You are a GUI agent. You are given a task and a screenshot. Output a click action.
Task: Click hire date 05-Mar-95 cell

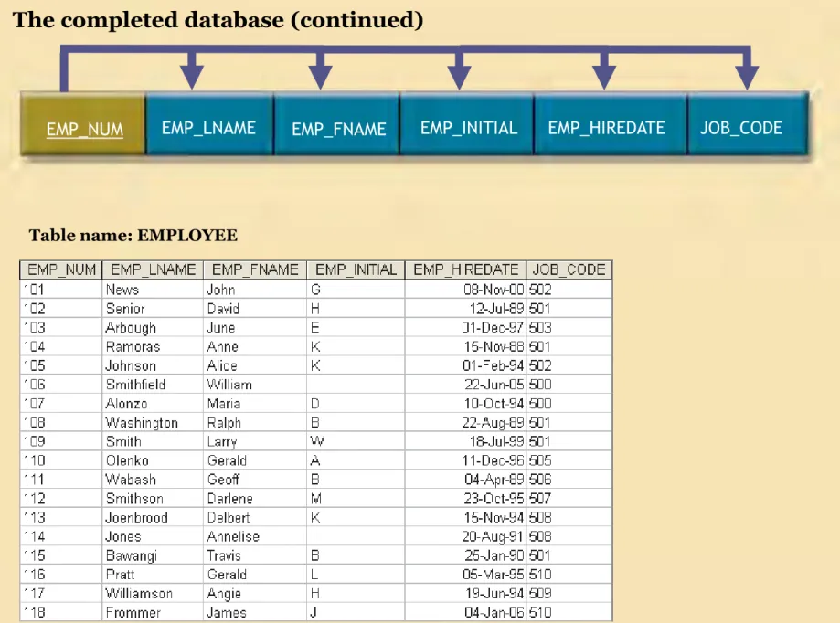tap(465, 575)
